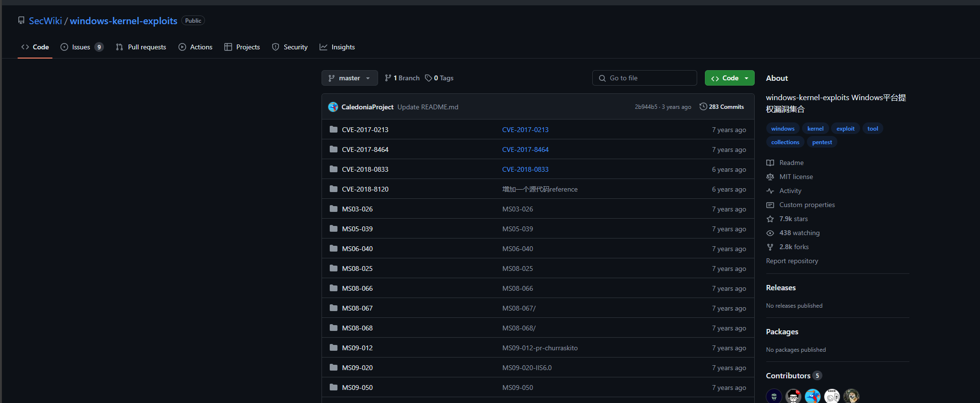Viewport: 980px width, 403px height.
Task: Select the windows topic tag
Action: tap(783, 128)
